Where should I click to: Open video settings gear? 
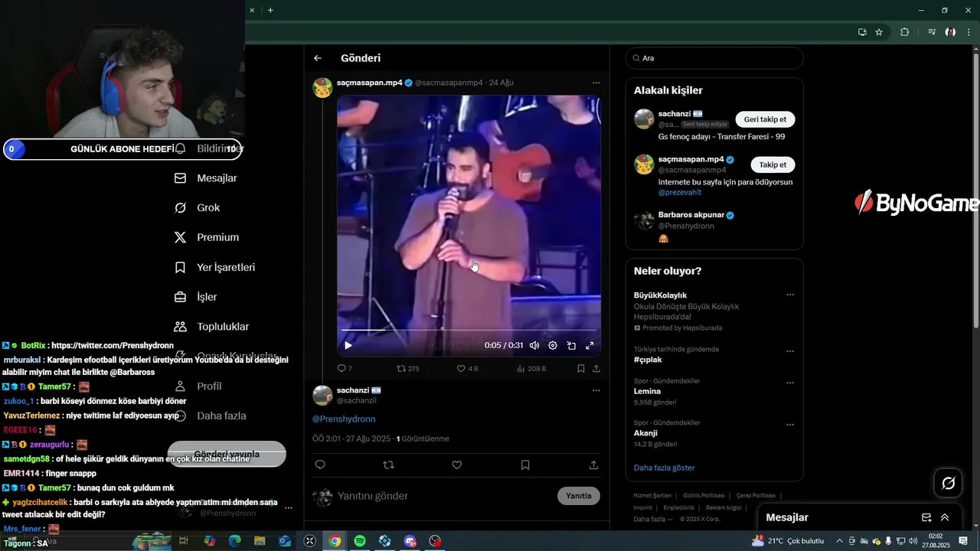553,345
